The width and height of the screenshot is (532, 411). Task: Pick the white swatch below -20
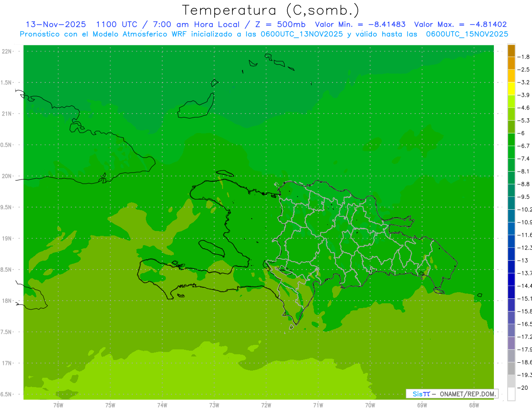pyautogui.click(x=511, y=394)
